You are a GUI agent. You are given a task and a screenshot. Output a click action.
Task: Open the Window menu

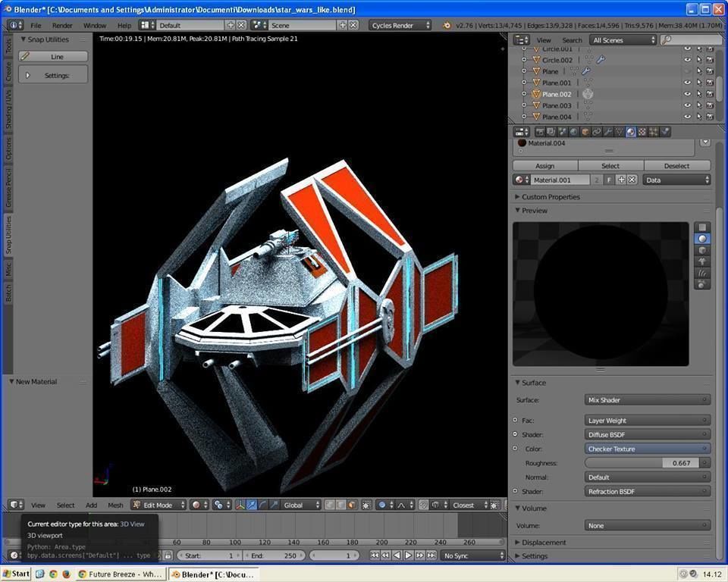click(95, 26)
